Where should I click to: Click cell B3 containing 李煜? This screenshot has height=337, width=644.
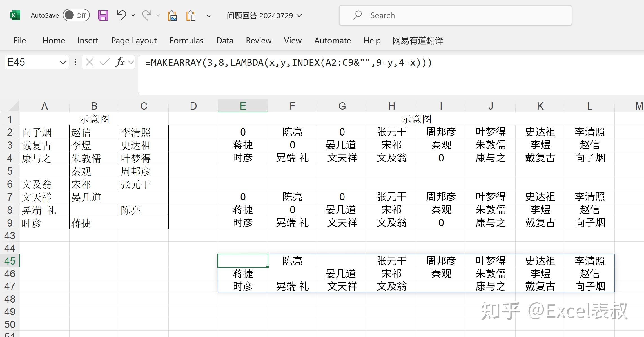[x=94, y=145]
